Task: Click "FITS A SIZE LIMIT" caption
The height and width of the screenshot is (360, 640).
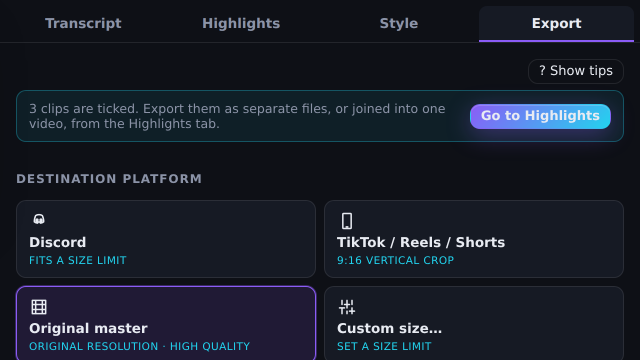Action: pos(78,260)
